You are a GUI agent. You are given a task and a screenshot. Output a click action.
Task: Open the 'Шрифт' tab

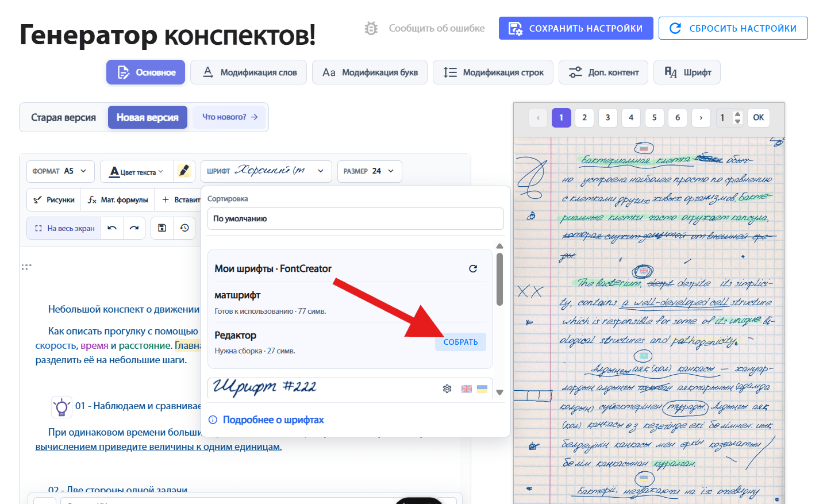[x=687, y=72]
